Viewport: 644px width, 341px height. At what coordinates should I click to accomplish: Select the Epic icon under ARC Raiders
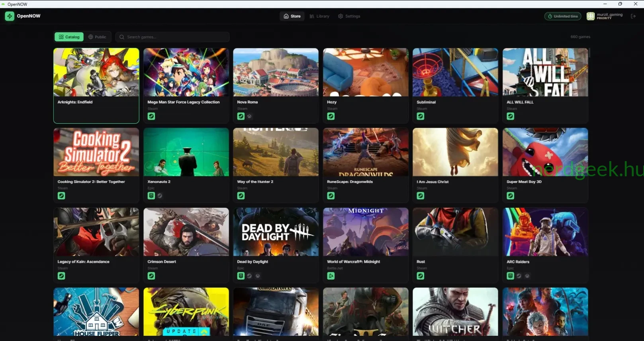click(x=511, y=276)
